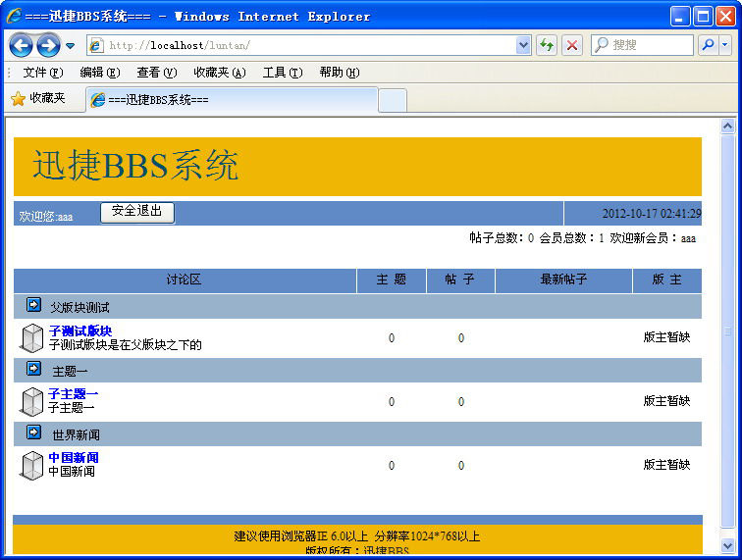This screenshot has width=742, height=560.
Task: Click the arrow icon beside 父版块测试
Action: (x=33, y=305)
